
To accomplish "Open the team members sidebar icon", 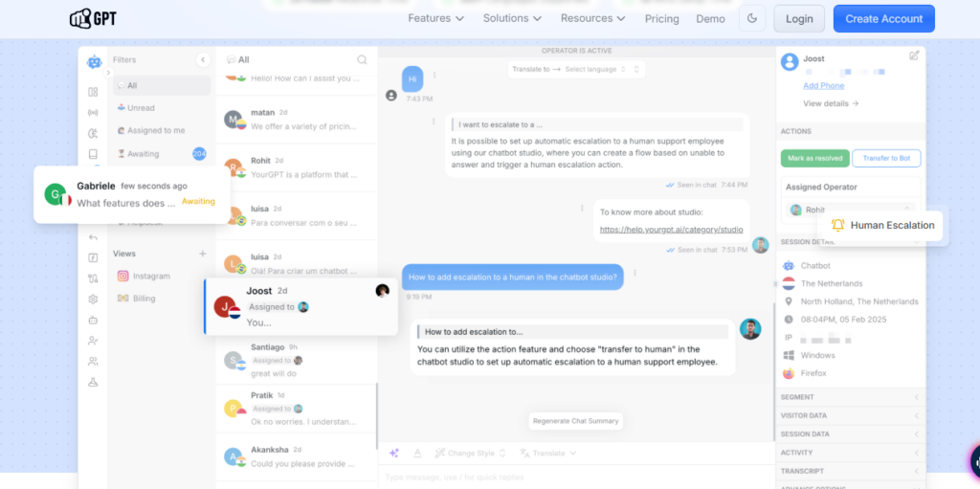I will coord(93,362).
